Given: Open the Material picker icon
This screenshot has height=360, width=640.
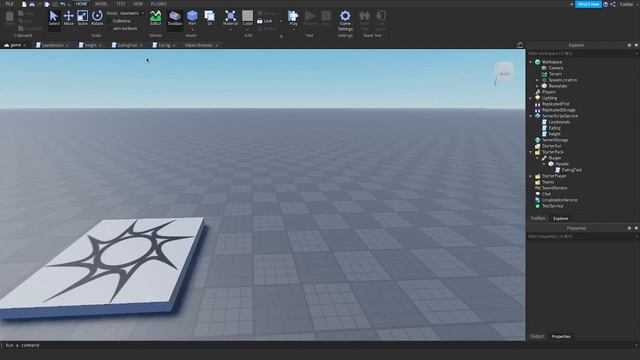Looking at the screenshot, I should point(230,16).
